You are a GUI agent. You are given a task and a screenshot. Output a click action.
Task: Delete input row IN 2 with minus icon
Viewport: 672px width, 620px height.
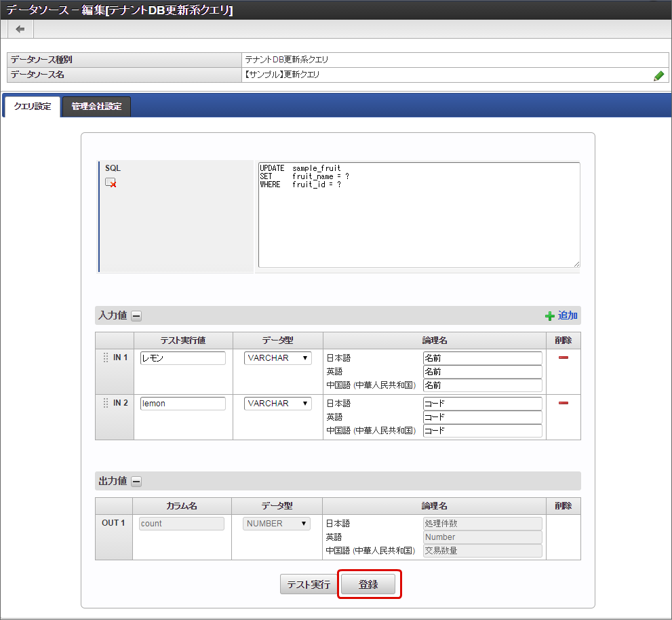(x=563, y=403)
